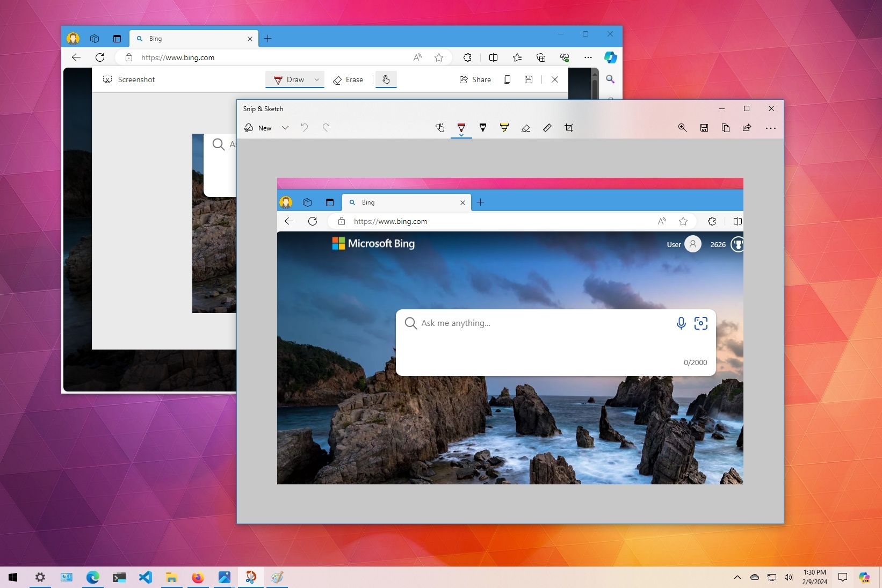Select the Image crop tool in Snip & Sketch

click(x=568, y=128)
